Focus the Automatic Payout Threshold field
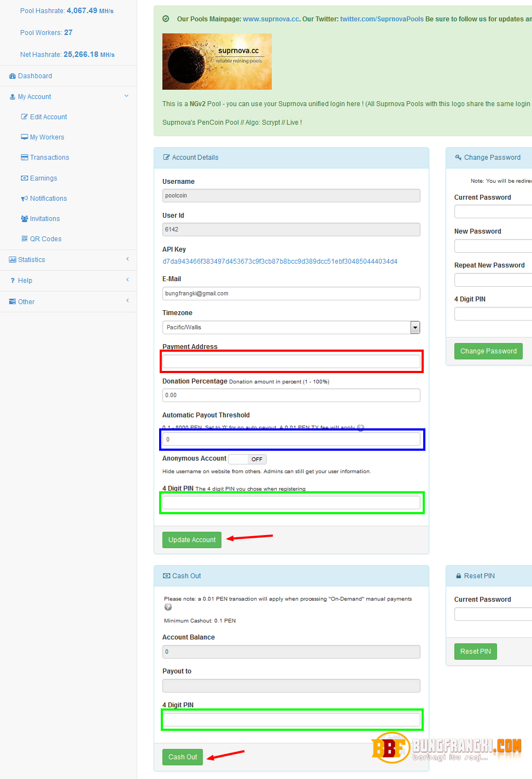532x779 pixels. click(291, 439)
